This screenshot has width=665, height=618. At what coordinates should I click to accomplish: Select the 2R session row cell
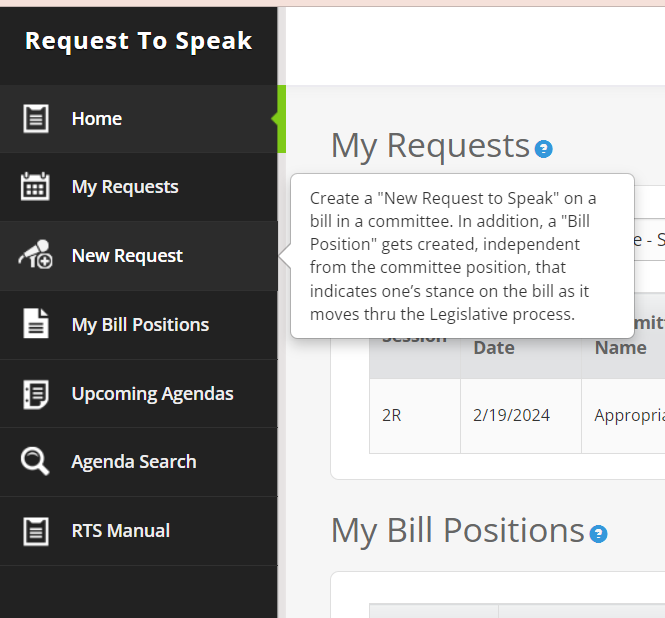[x=415, y=416]
